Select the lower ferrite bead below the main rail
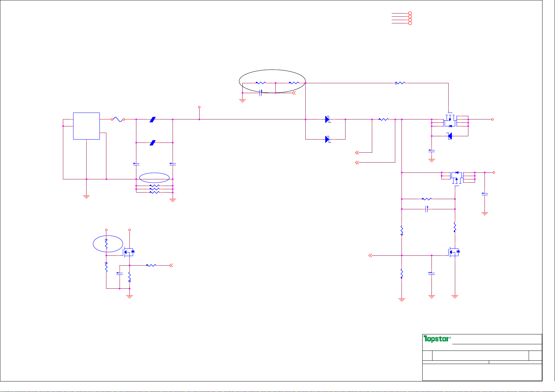 coord(152,143)
